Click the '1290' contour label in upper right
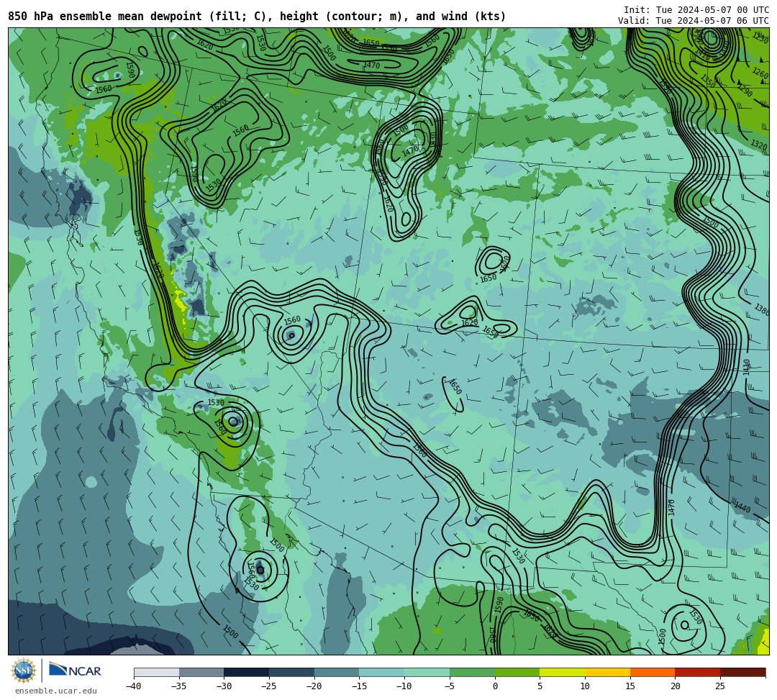This screenshot has width=777, height=700. click(745, 91)
